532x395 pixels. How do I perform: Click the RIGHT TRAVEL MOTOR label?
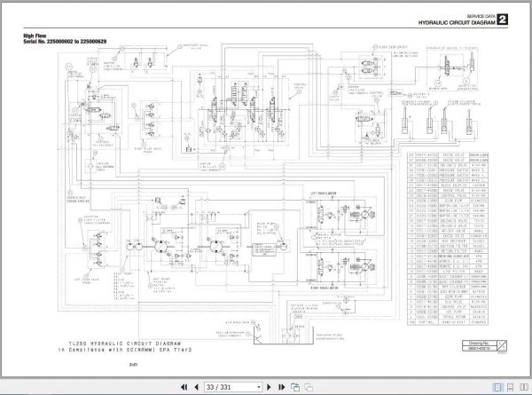325,288
